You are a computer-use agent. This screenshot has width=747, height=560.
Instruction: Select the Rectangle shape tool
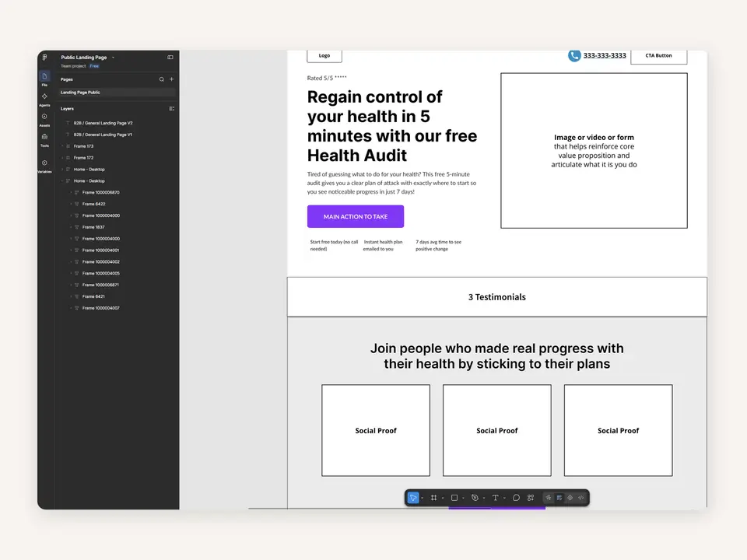[454, 498]
